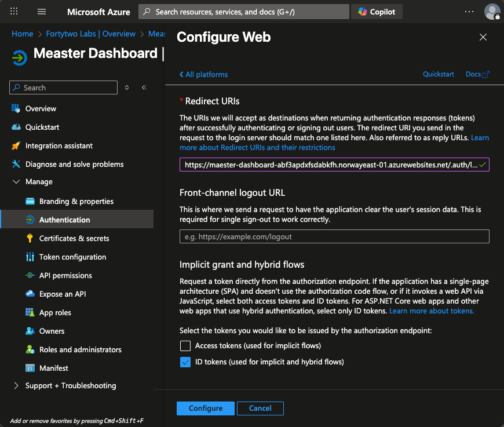504x427 pixels.
Task: Click the user account avatar icon
Action: point(492,12)
